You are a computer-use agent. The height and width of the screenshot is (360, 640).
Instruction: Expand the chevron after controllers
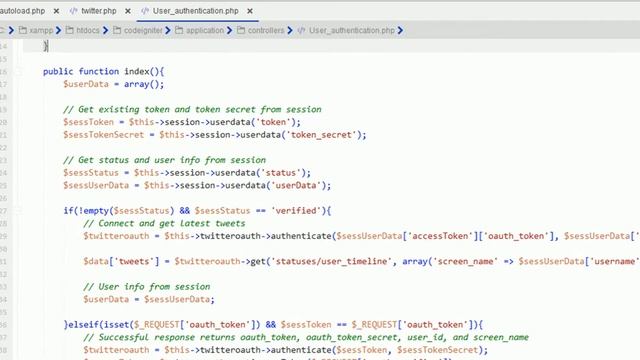pos(290,30)
